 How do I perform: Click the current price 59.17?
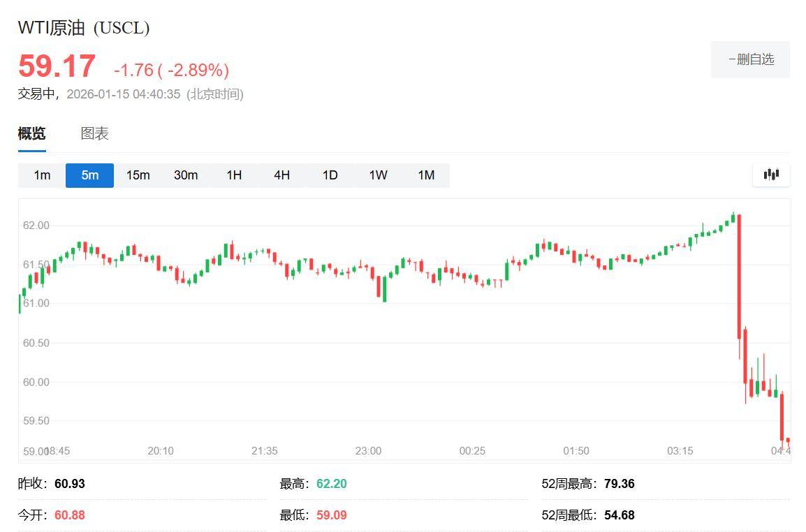[x=56, y=66]
